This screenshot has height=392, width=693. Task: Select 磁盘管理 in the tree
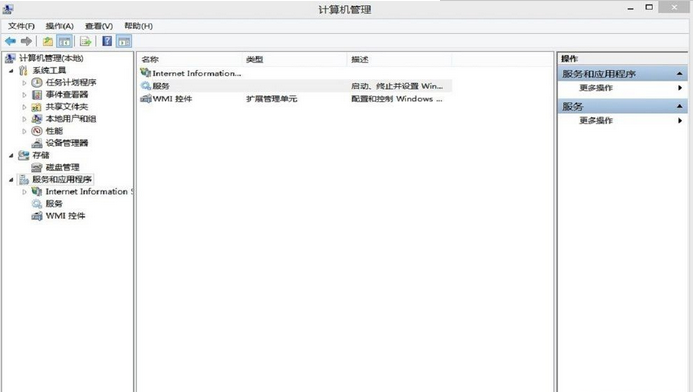point(62,167)
